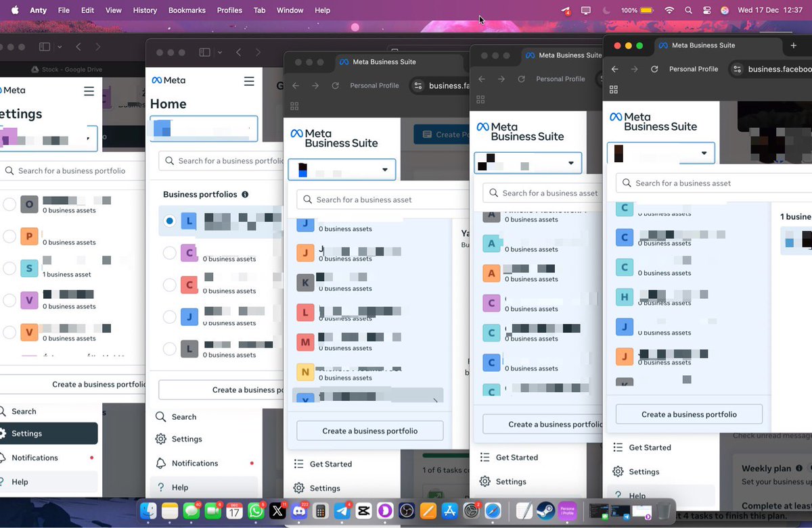
Task: Click Search magnifier in Home window sidebar
Action: point(160,417)
